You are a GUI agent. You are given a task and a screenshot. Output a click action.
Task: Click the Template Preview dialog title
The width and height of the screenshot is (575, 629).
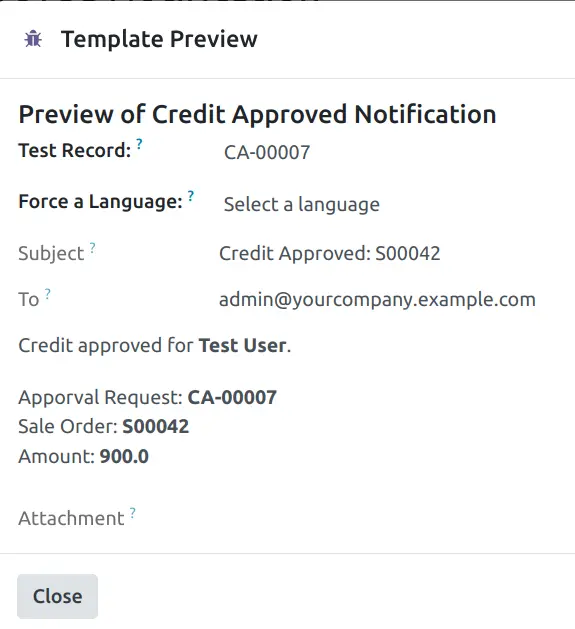(159, 39)
